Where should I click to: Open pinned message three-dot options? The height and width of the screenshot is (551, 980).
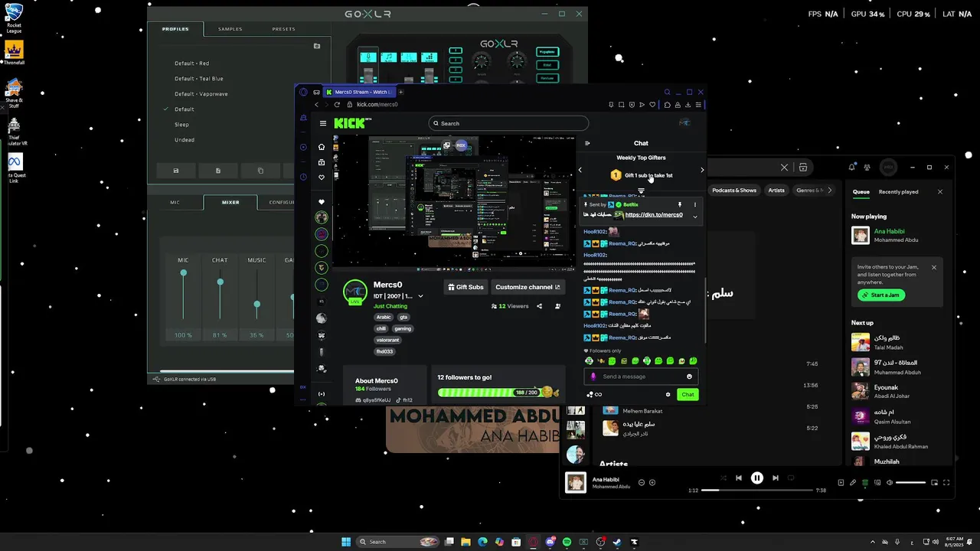[x=695, y=204]
